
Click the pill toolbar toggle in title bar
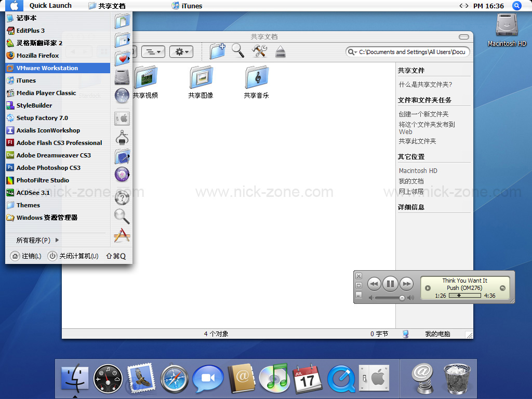464,37
